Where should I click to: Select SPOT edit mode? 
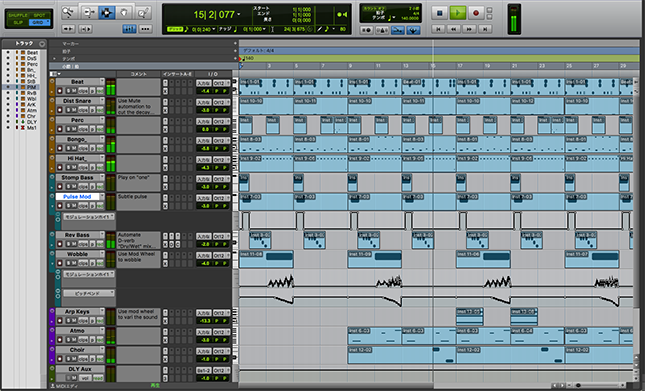(39, 15)
